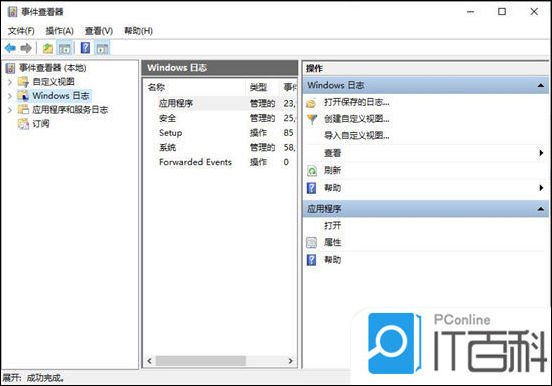The image size is (552, 386).
Task: Click the event count 85 for Setup
Action: coord(288,133)
